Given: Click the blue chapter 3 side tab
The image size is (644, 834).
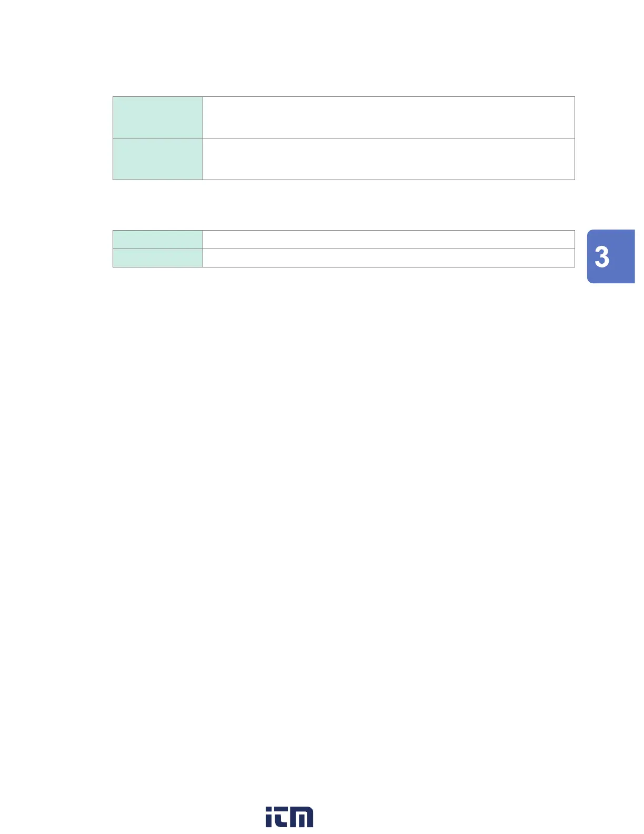Looking at the screenshot, I should pyautogui.click(x=610, y=256).
